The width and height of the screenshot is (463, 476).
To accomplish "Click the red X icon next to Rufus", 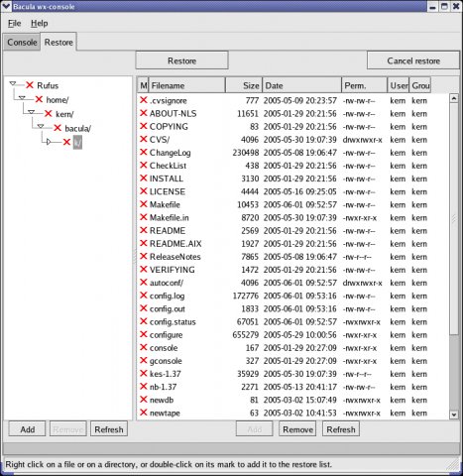I will 30,85.
